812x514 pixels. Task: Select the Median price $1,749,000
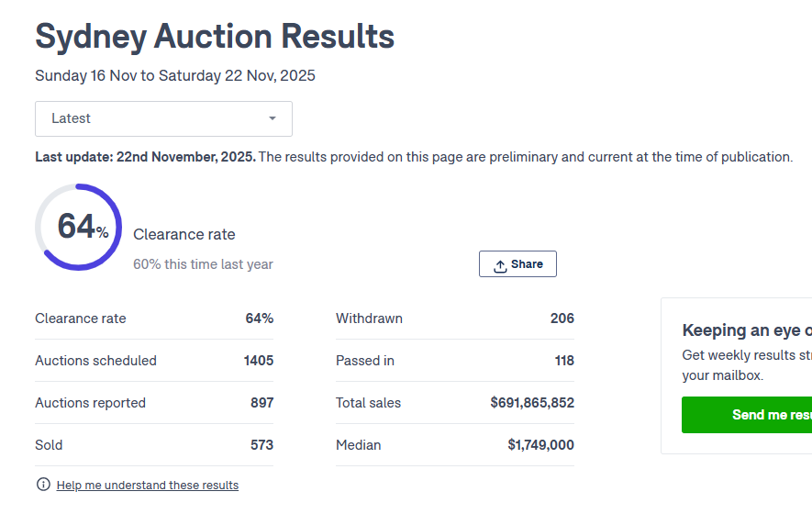tap(540, 445)
